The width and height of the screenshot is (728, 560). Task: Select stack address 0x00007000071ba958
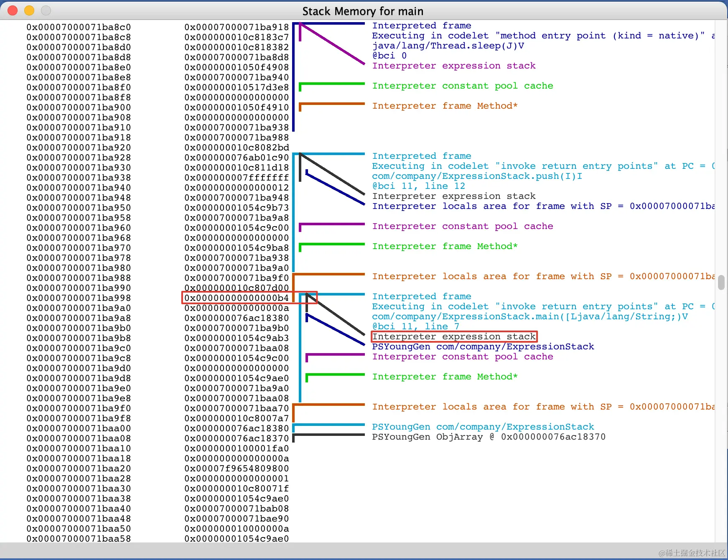click(x=79, y=218)
